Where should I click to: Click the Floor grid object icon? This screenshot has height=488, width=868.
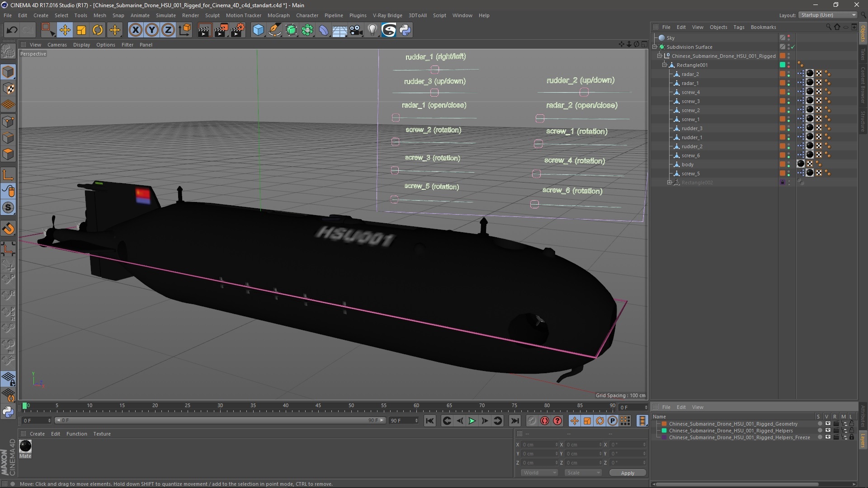pos(340,30)
